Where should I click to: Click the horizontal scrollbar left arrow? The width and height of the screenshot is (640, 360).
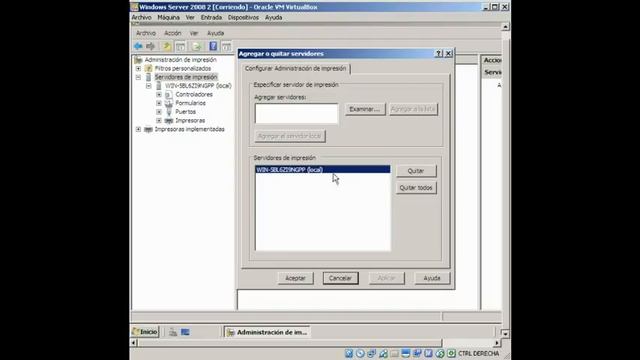(134, 343)
